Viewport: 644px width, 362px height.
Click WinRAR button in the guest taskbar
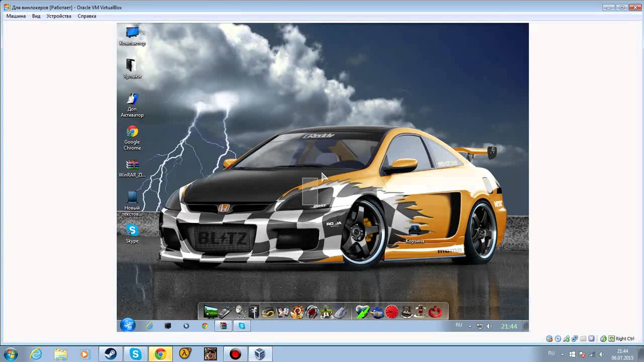click(223, 326)
